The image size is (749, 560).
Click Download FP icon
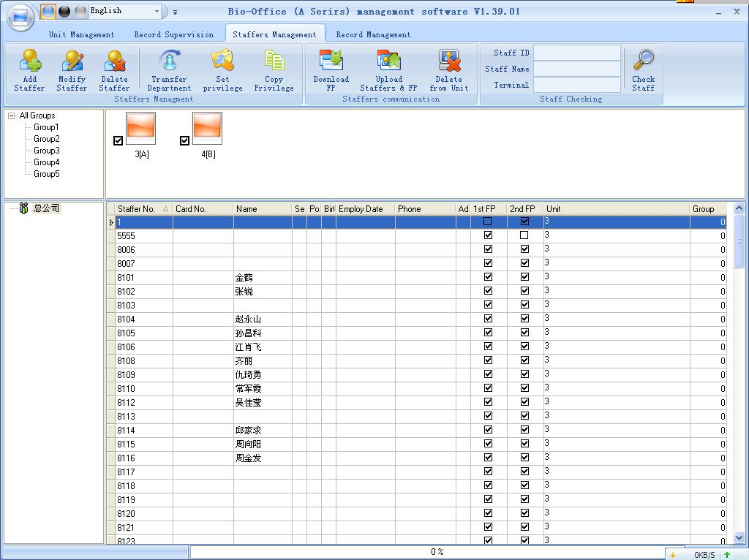(x=331, y=63)
